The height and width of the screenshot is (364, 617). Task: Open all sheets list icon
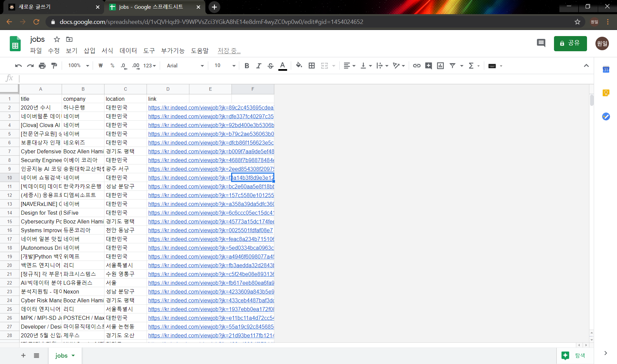(x=36, y=356)
